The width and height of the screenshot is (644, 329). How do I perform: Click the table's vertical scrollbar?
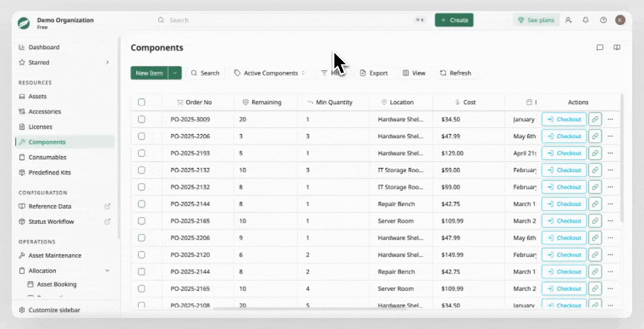click(622, 158)
